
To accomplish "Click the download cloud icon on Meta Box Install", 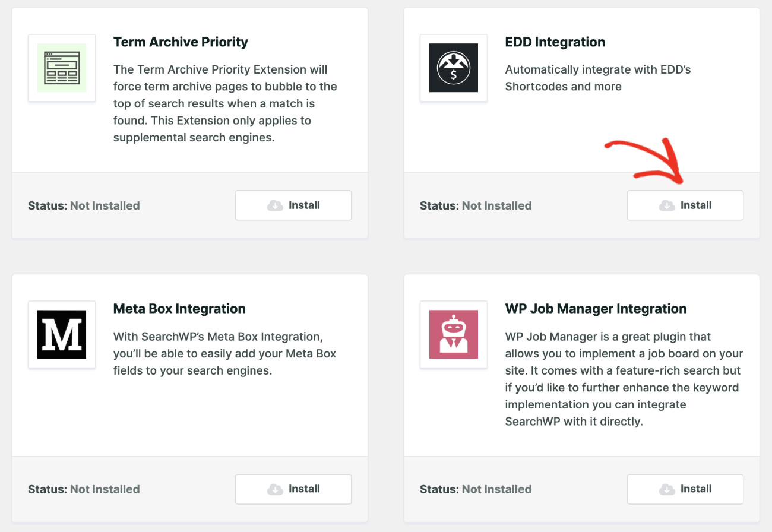I will coord(274,489).
